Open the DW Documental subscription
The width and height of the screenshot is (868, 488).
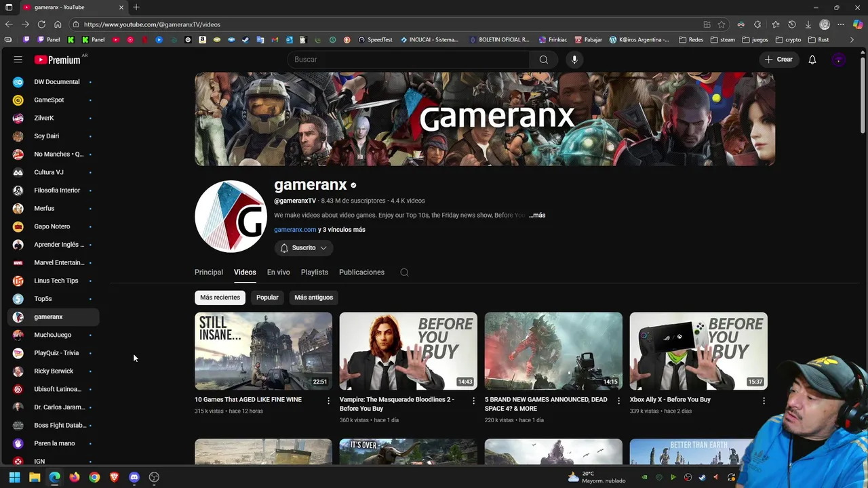tap(54, 82)
